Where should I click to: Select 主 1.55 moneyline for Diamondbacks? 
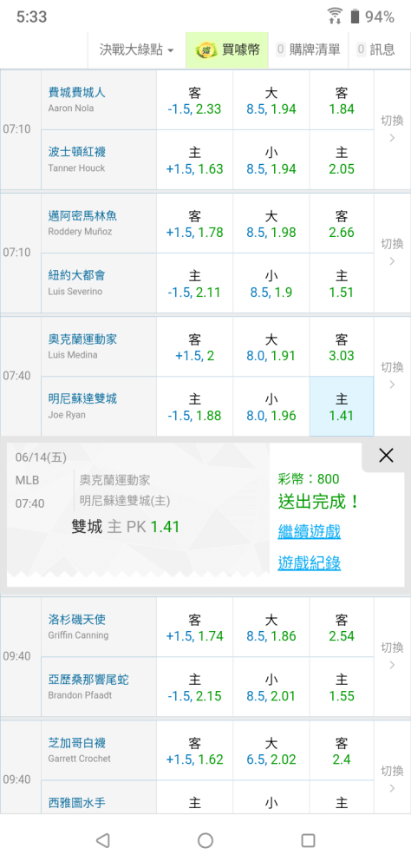click(342, 687)
